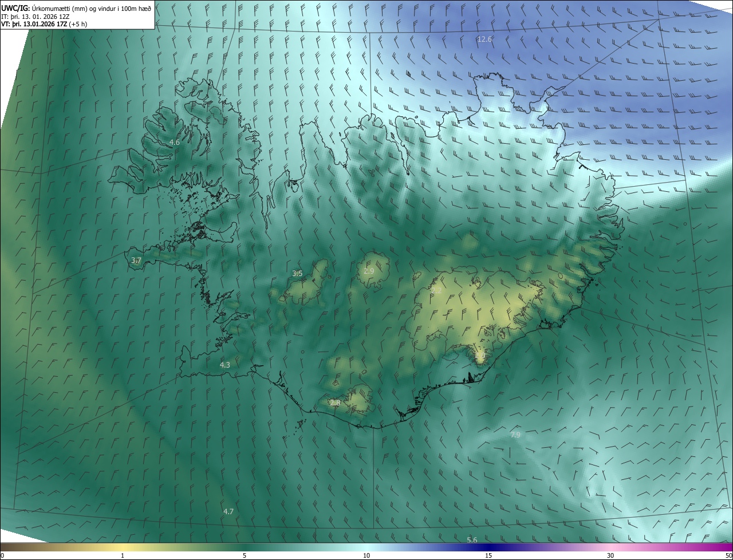Image resolution: width=733 pixels, height=560 pixels.
Task: Click the '10' tick on the color scale
Action: click(366, 556)
